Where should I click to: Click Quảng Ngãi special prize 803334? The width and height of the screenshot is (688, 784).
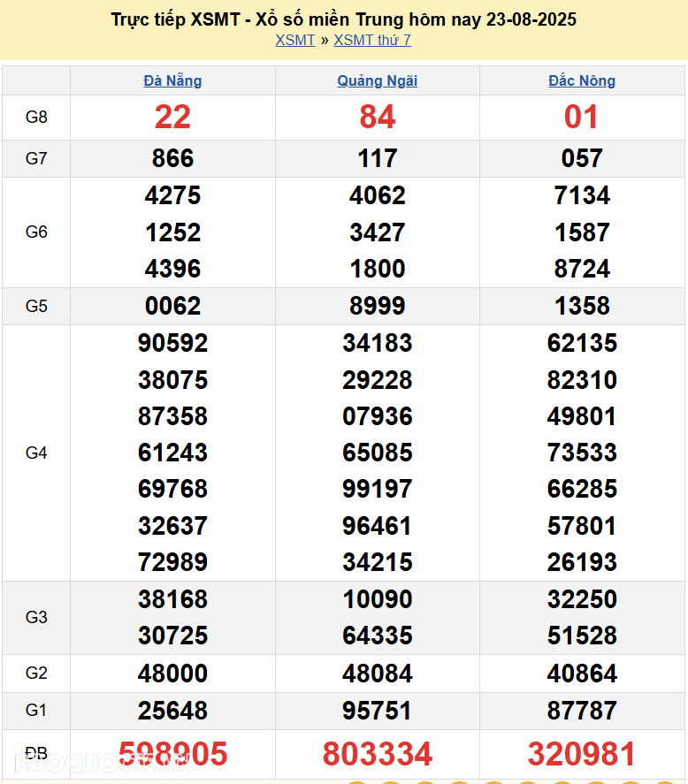coord(378,754)
